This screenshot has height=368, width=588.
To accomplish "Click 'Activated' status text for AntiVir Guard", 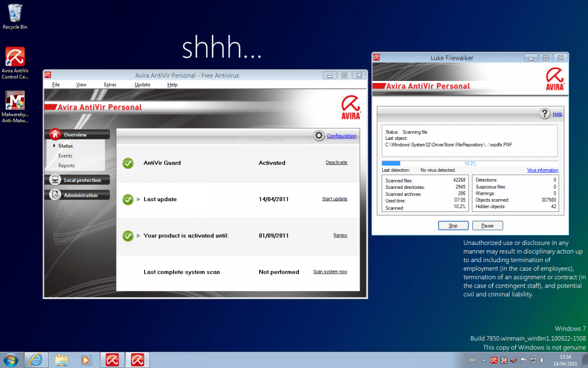I will click(x=272, y=163).
